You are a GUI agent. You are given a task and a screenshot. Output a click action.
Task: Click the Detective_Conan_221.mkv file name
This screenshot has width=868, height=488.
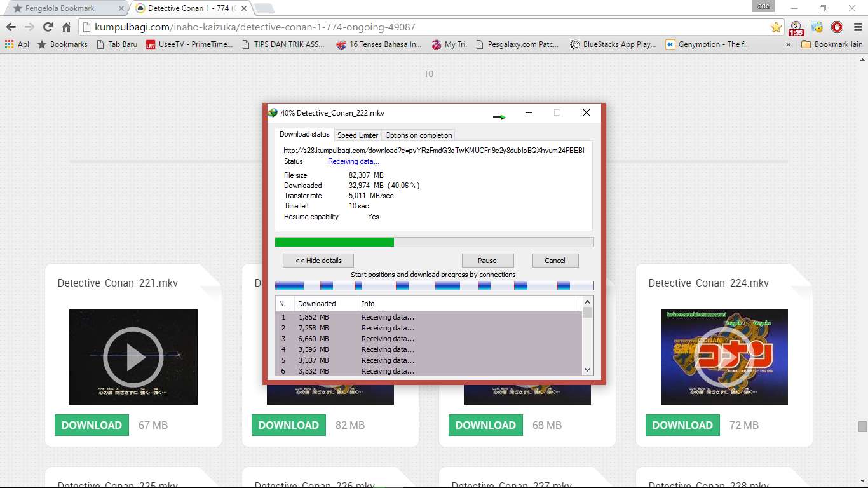tap(118, 283)
